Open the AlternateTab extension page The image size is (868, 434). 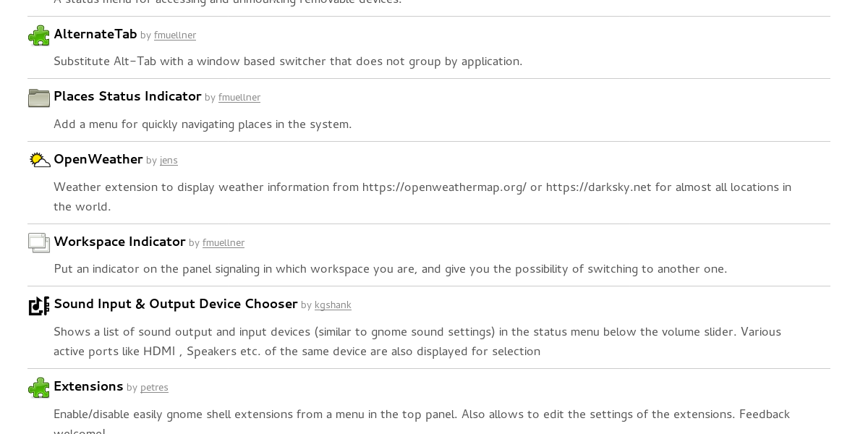(95, 35)
